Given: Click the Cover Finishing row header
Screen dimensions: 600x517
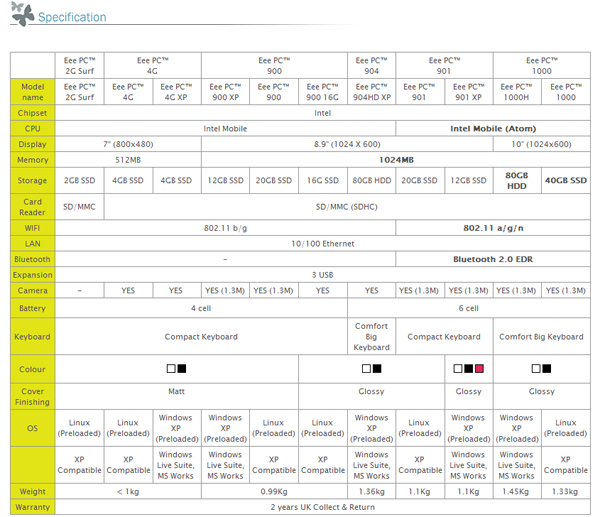Looking at the screenshot, I should coord(33,396).
